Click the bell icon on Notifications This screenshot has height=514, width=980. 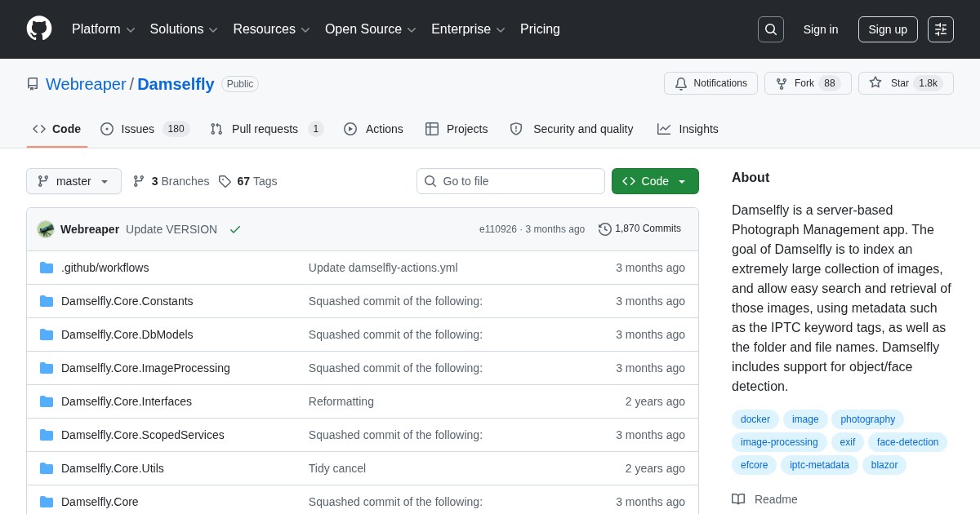pyautogui.click(x=681, y=83)
